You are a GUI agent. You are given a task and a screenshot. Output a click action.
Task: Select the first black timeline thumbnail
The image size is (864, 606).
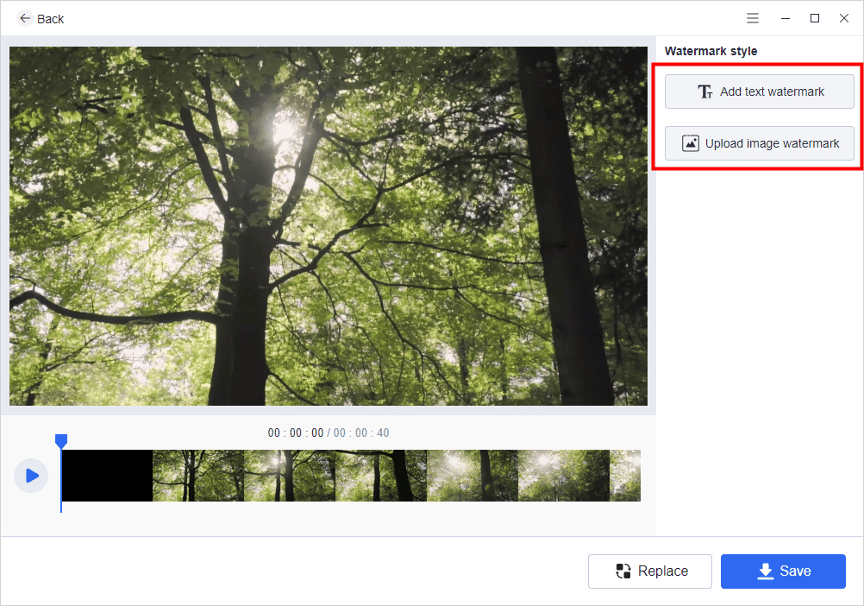[105, 475]
